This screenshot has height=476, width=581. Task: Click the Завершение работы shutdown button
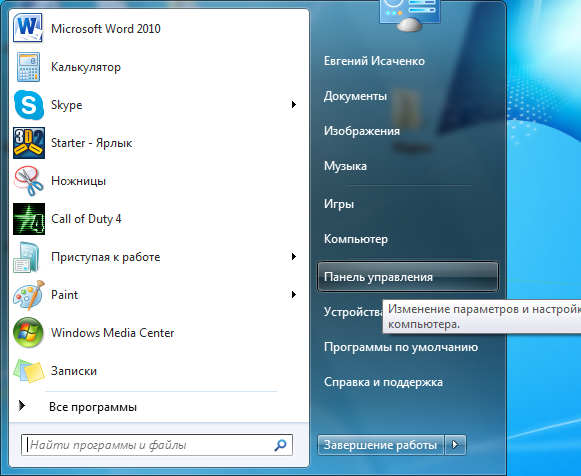pyautogui.click(x=380, y=445)
